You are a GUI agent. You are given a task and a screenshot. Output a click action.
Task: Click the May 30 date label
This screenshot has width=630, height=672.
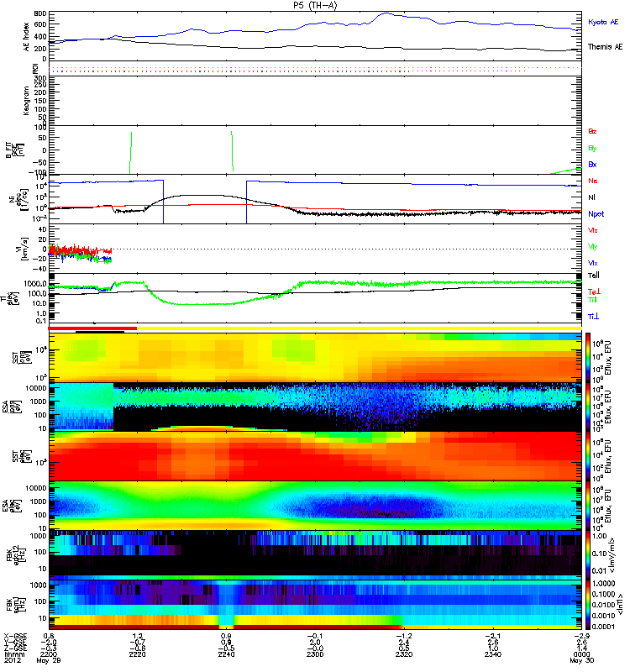[581, 660]
